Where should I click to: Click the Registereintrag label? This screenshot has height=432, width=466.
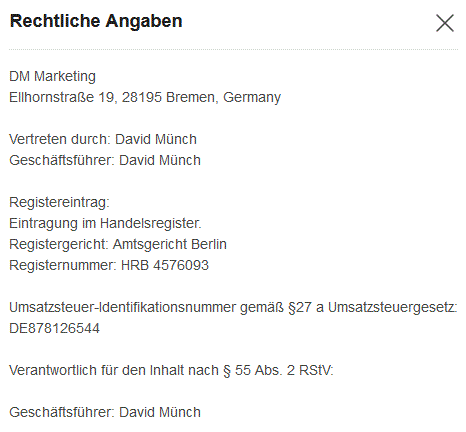click(59, 202)
